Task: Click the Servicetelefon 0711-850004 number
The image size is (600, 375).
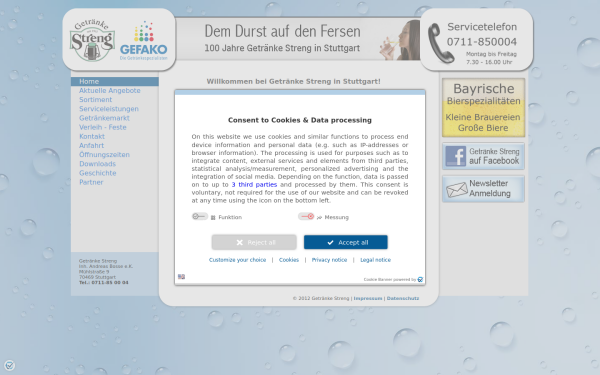Action: [482, 42]
